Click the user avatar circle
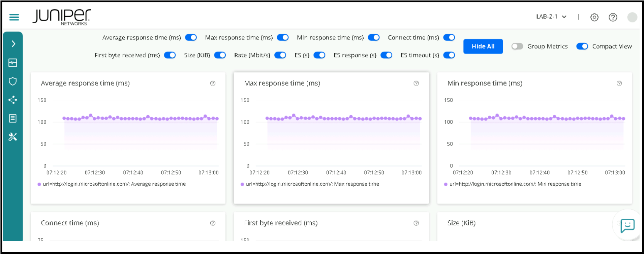 (x=632, y=17)
